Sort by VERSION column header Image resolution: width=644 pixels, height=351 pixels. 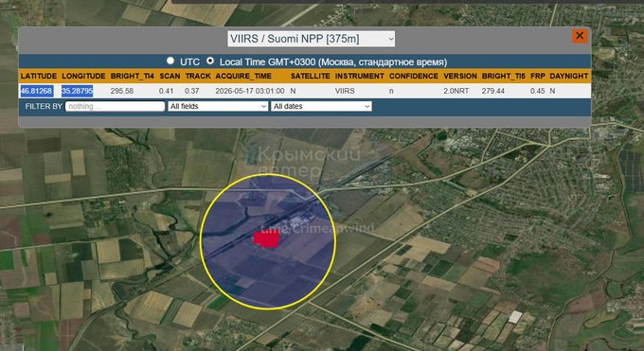tap(460, 76)
